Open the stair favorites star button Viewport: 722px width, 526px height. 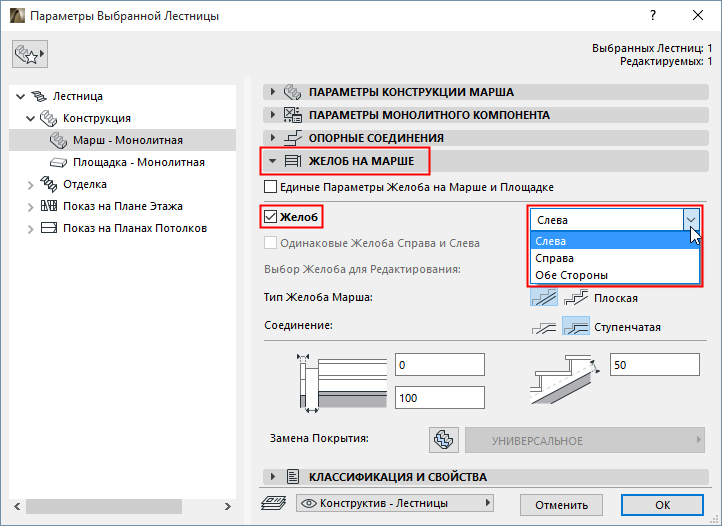click(x=30, y=54)
